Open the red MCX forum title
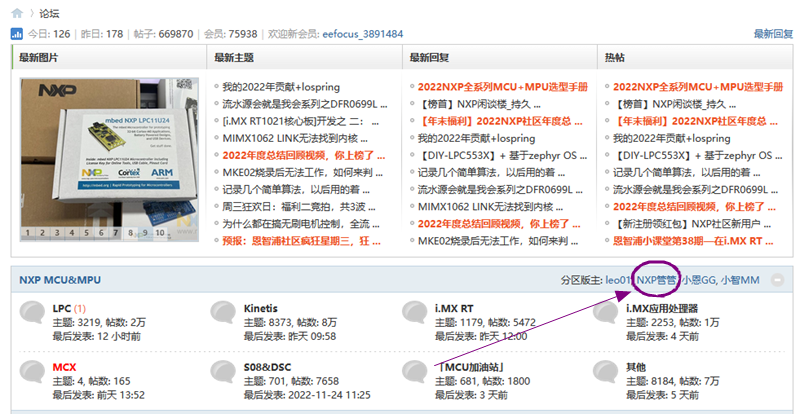The image size is (800, 414). click(x=64, y=367)
